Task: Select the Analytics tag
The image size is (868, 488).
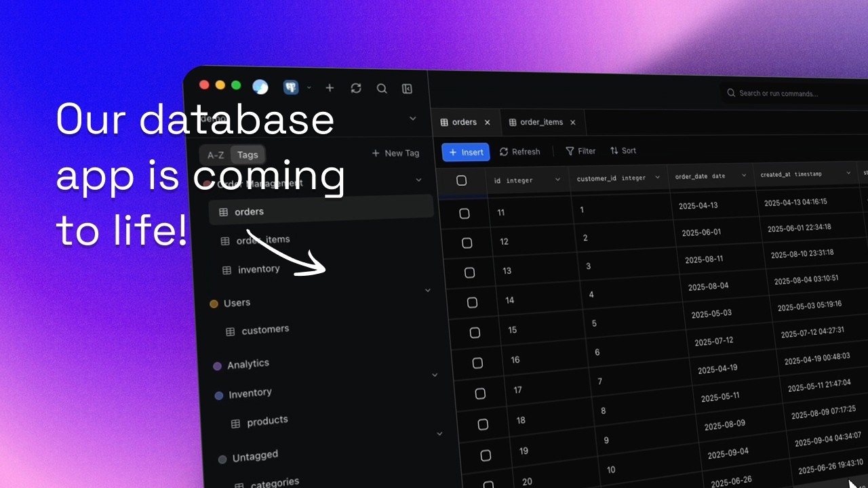Action: 248,365
